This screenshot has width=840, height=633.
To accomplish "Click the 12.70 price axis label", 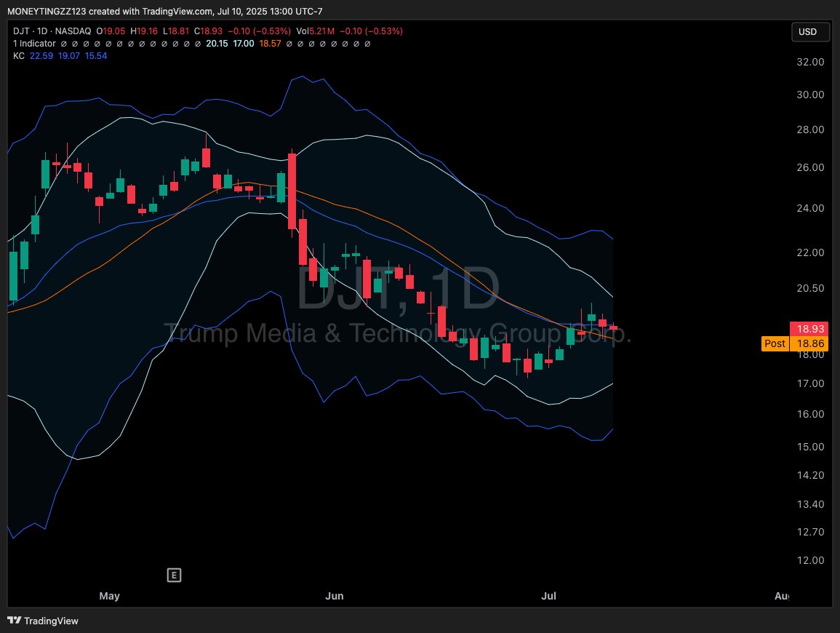I will (x=810, y=533).
